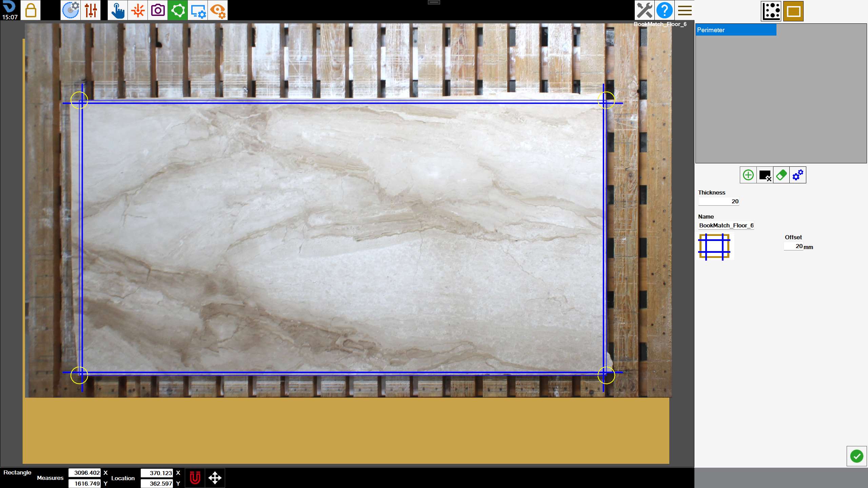Open the monitor settings icon
The width and height of the screenshot is (868, 488).
coord(198,10)
